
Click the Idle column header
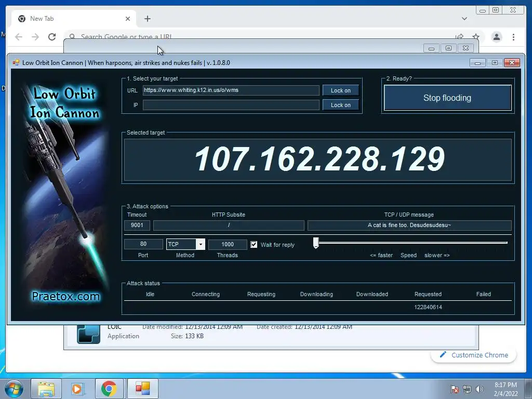(150, 294)
